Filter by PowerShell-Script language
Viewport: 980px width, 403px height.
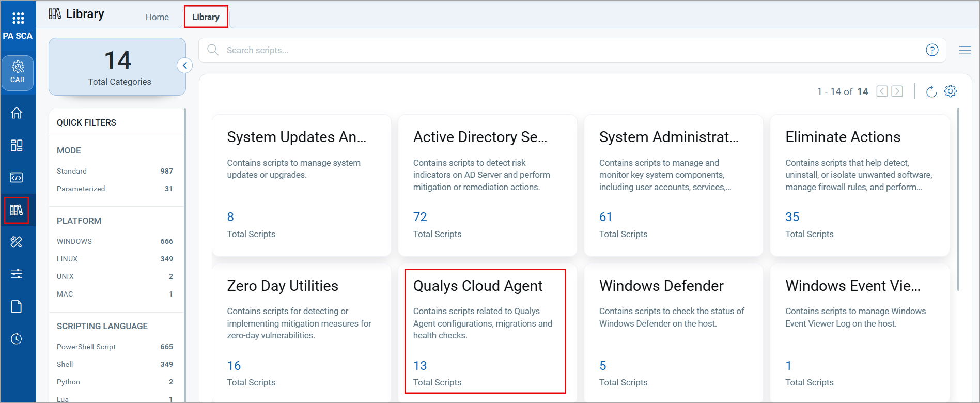[x=86, y=347]
